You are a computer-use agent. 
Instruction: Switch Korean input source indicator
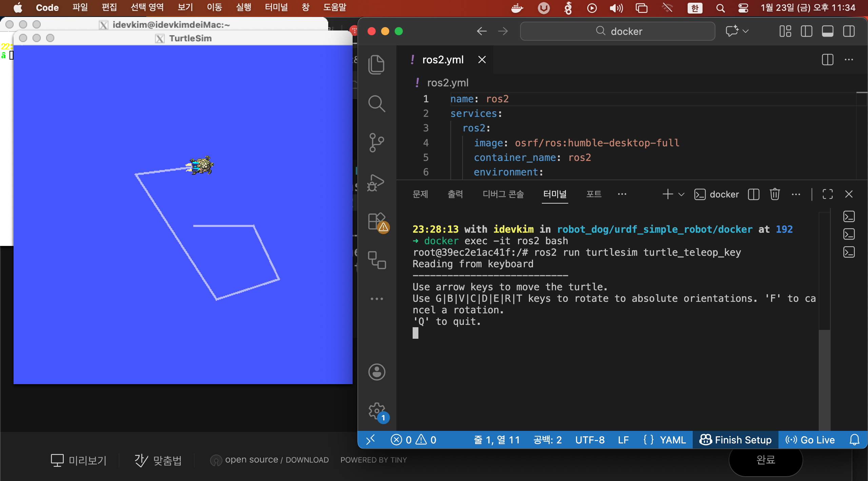point(695,8)
